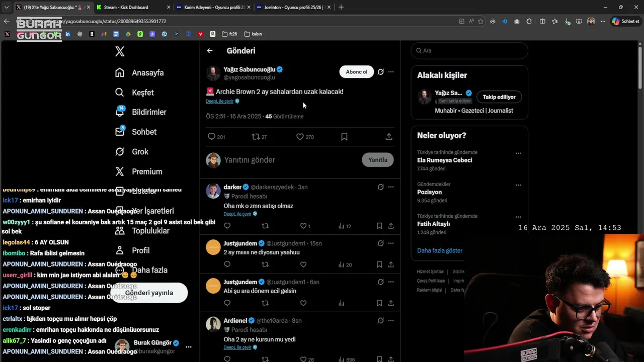Open browser settings and more menu
The image size is (644, 362).
[x=603, y=21]
